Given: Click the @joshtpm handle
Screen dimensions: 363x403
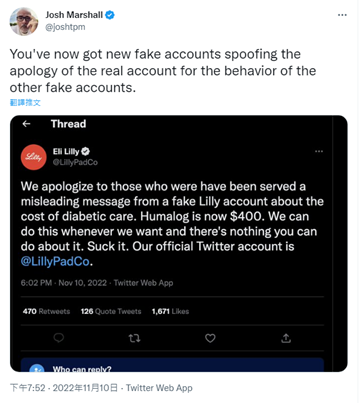Looking at the screenshot, I should [x=65, y=27].
